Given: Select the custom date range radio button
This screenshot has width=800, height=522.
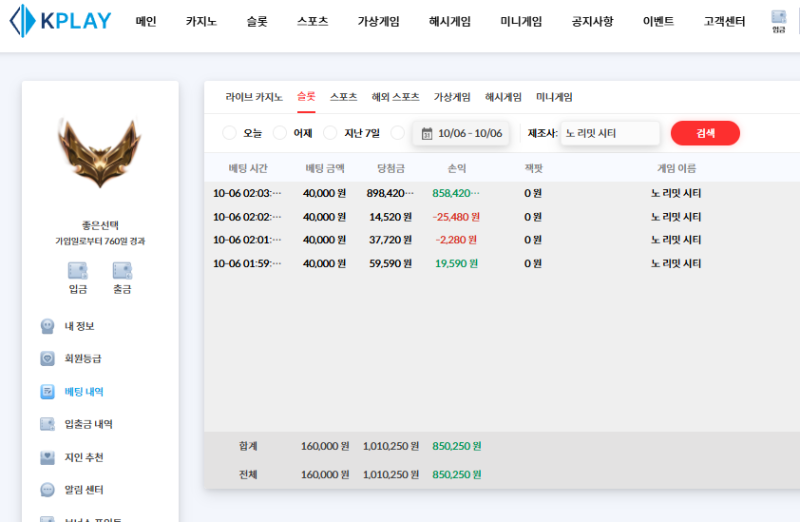Looking at the screenshot, I should (398, 133).
